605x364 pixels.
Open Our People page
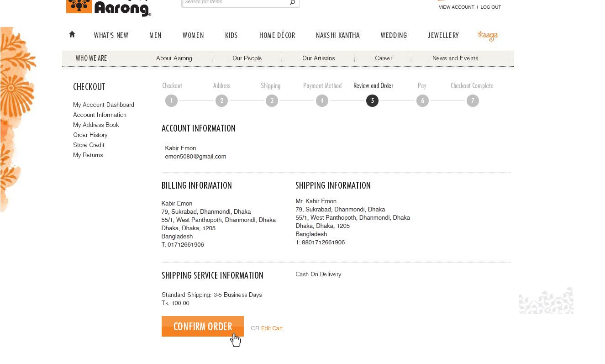coord(247,58)
